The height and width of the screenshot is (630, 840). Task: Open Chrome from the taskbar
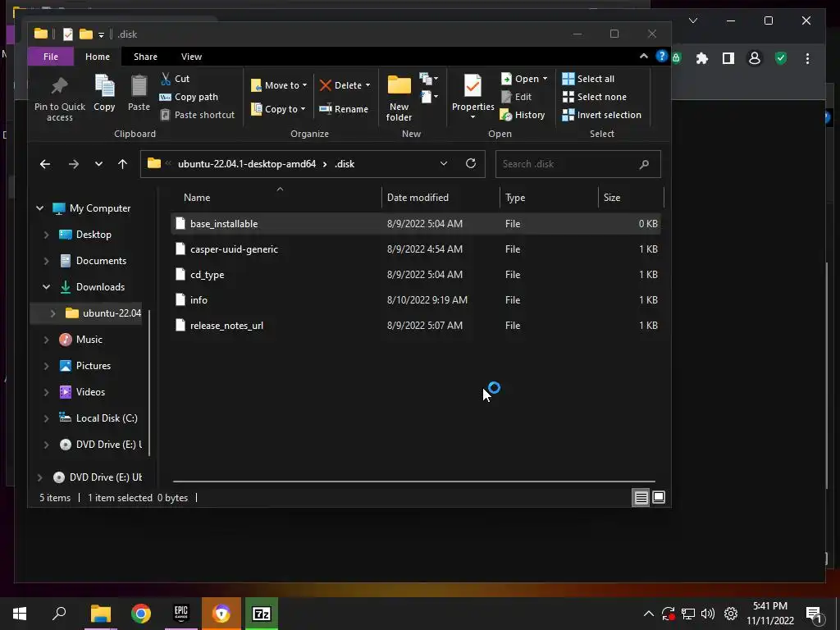tap(141, 614)
